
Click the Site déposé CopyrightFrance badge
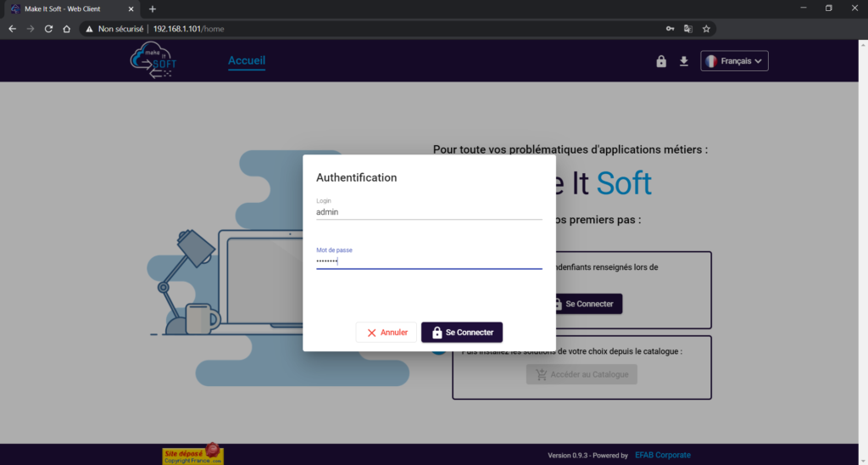point(192,454)
